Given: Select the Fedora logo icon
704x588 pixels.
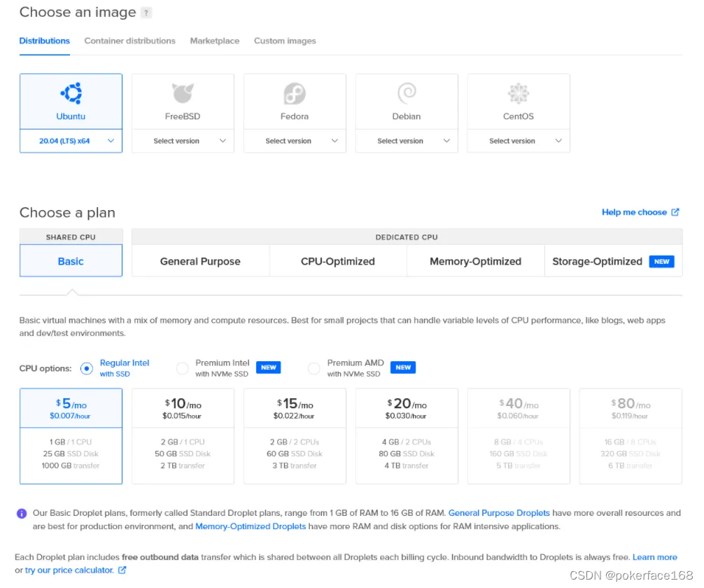Looking at the screenshot, I should pyautogui.click(x=295, y=93).
